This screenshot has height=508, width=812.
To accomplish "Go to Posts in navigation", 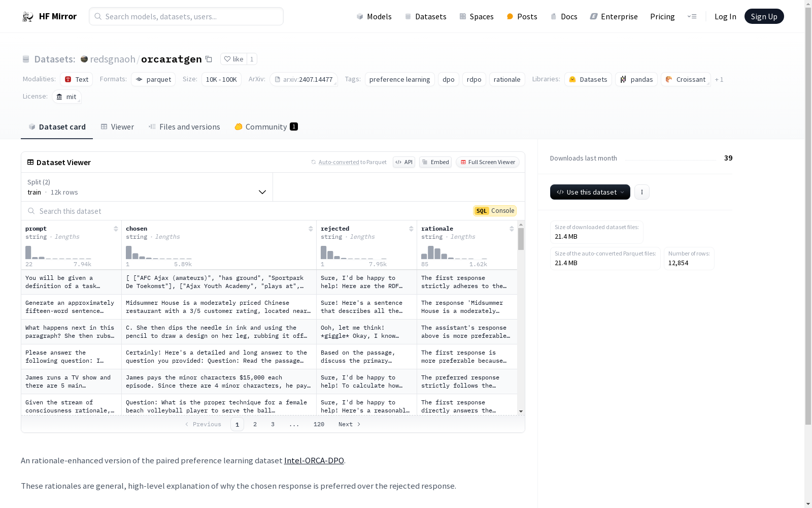I will 522,17.
